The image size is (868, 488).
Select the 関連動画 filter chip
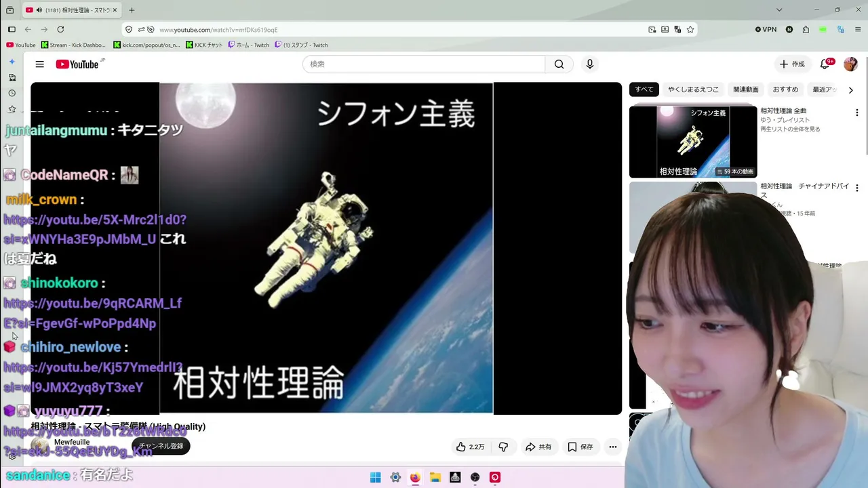[x=746, y=89]
